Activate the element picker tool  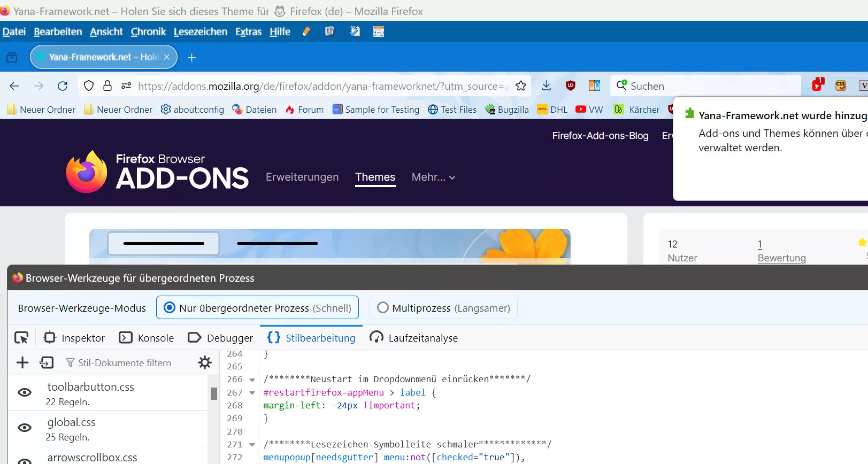coord(21,338)
